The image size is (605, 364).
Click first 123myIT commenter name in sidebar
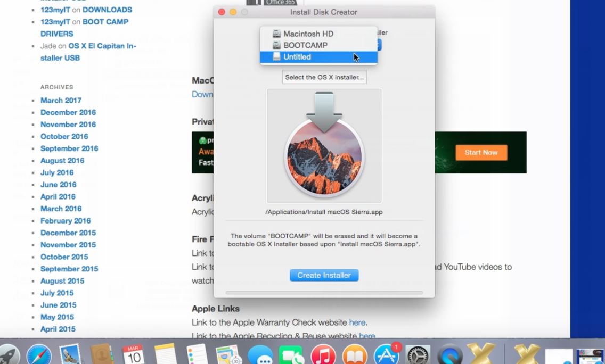click(x=55, y=10)
